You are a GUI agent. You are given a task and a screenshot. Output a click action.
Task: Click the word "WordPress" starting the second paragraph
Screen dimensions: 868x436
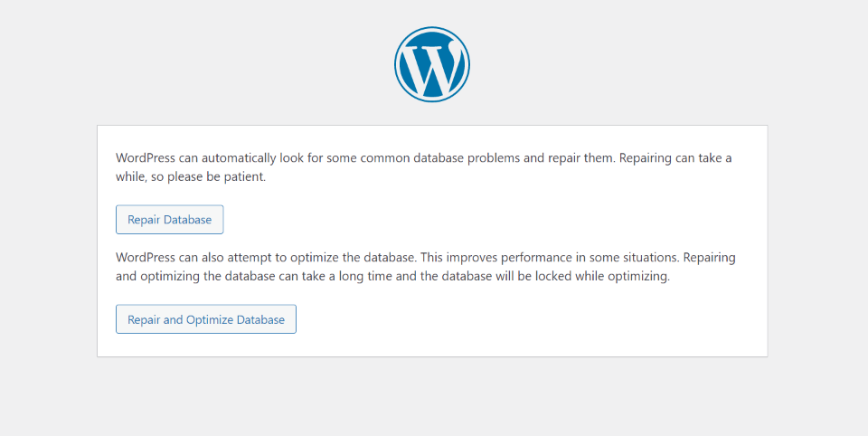144,257
